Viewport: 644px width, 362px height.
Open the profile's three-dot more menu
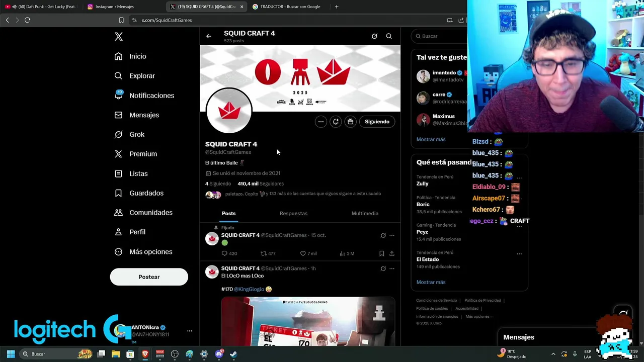(320, 122)
